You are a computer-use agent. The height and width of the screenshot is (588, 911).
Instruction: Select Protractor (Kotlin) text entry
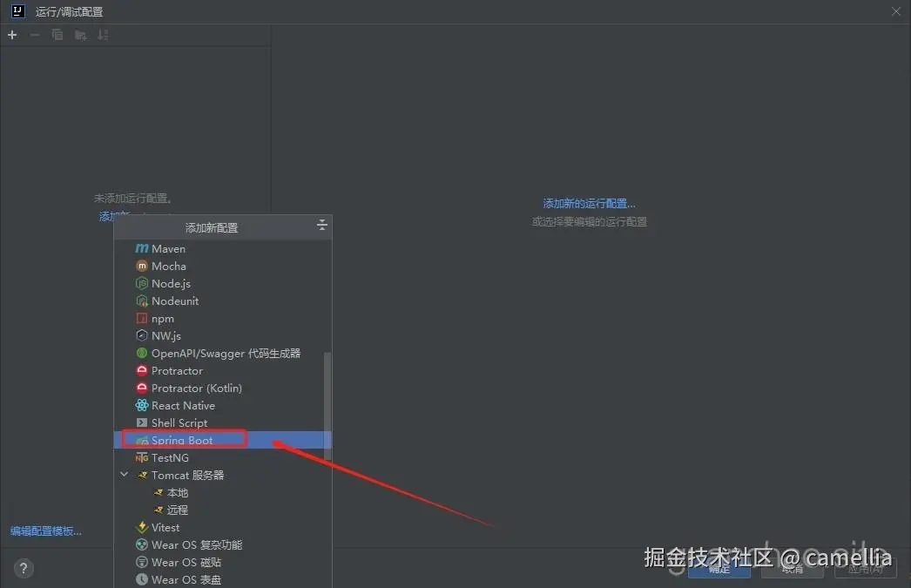pyautogui.click(x=197, y=389)
